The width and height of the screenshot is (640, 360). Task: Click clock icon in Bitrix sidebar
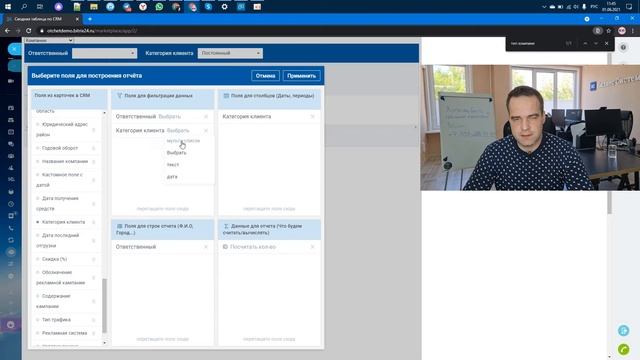click(x=11, y=204)
